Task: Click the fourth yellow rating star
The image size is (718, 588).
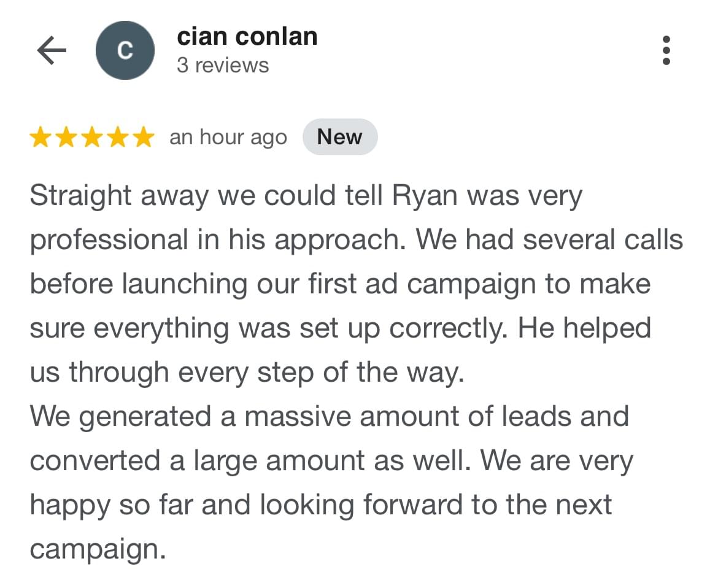Action: 118,137
